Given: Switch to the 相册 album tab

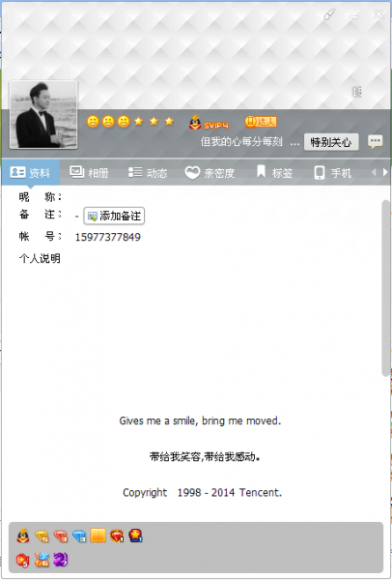Looking at the screenshot, I should [x=89, y=172].
